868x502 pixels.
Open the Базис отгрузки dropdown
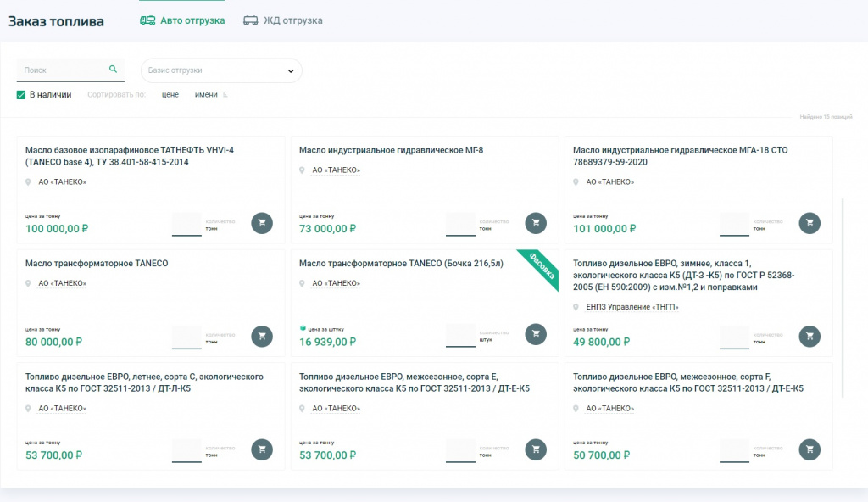[221, 70]
